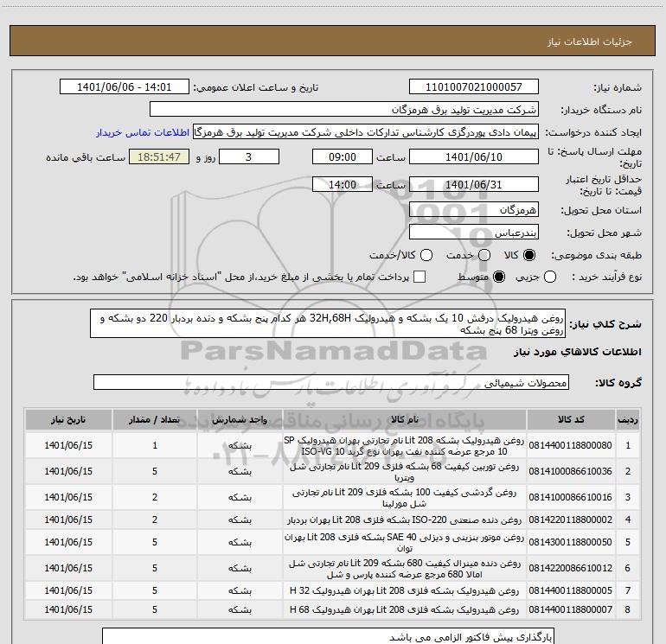
Task: Click the announcement date 1401/06/06 field
Action: pyautogui.click(x=125, y=87)
